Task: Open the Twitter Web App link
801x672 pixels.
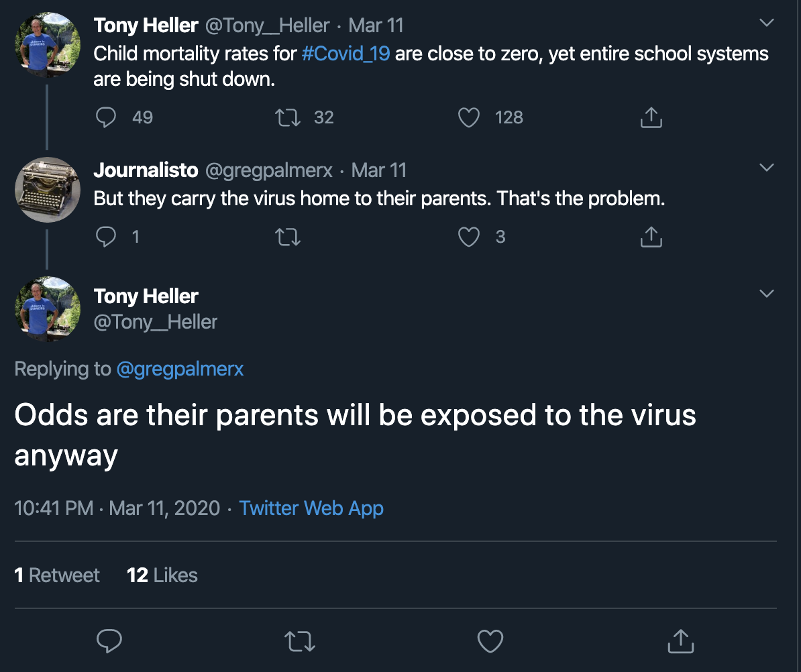Action: tap(311, 508)
